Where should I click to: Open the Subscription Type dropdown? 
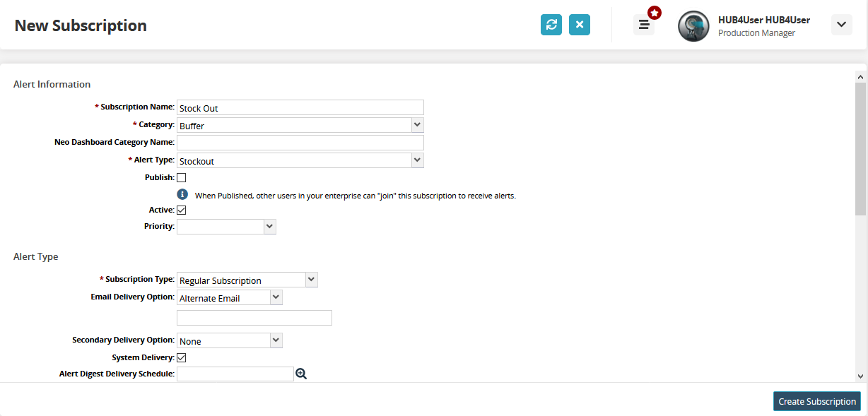coord(247,280)
